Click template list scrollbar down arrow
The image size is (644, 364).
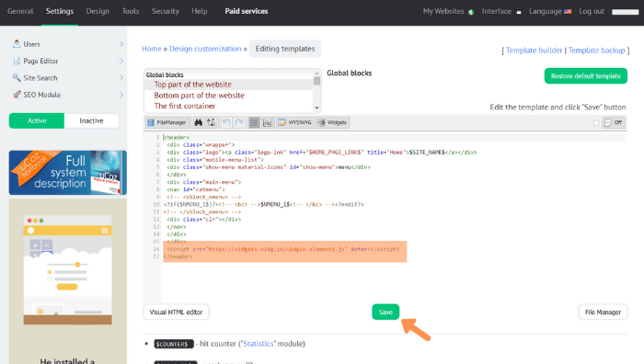click(x=316, y=108)
